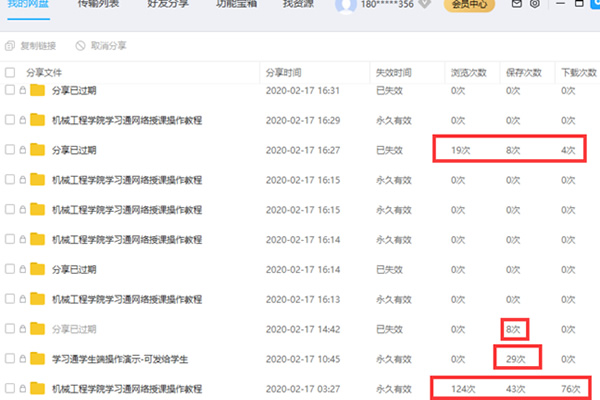Check the box for the 16:29 share row
The image size is (600, 400).
(x=10, y=120)
